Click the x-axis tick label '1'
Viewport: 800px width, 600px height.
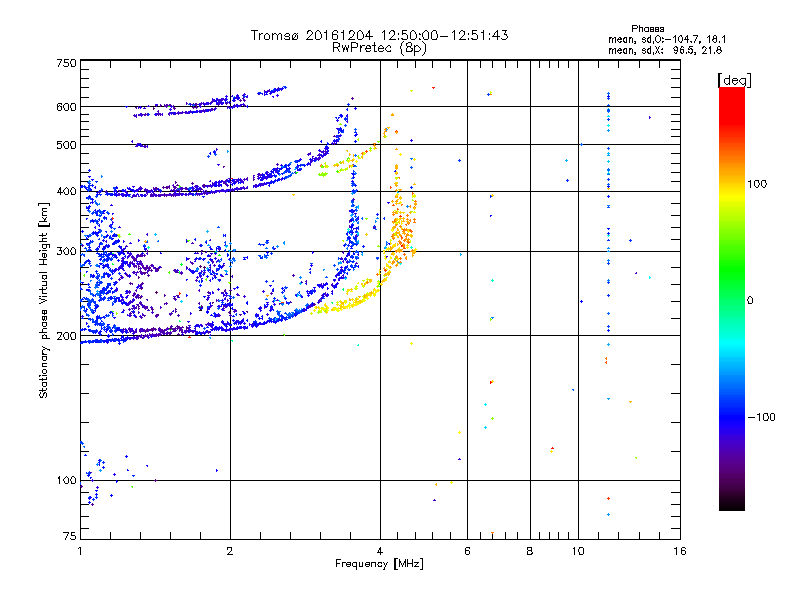pos(80,551)
